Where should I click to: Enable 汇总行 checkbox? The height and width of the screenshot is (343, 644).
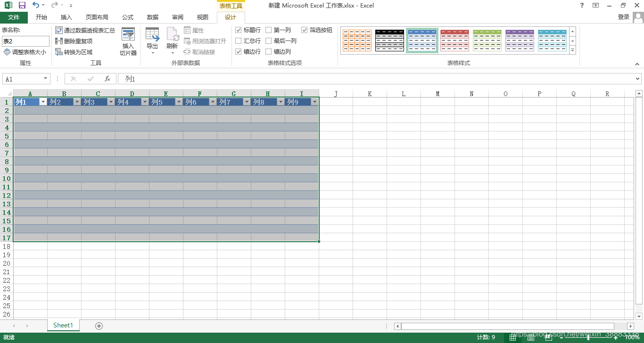tap(239, 41)
